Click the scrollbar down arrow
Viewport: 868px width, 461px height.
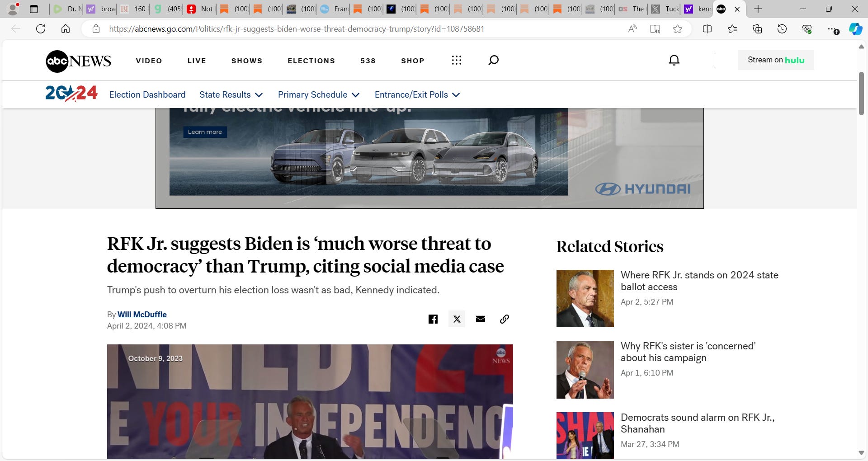(x=861, y=453)
